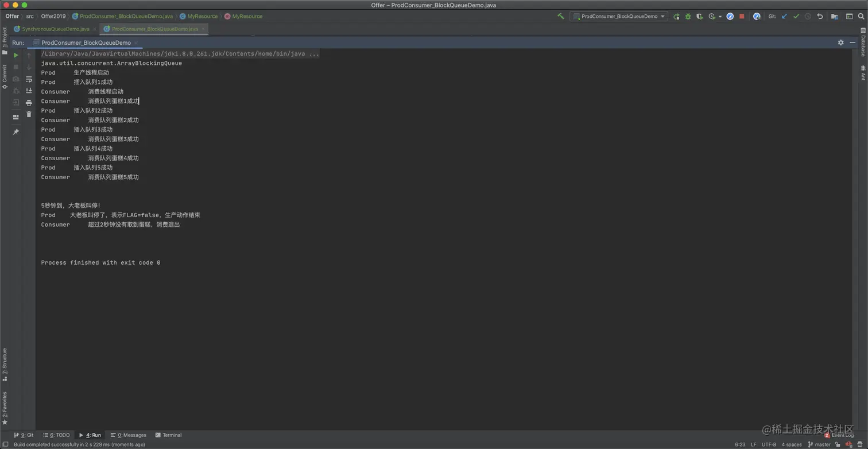Clear console with the trash icon

tap(29, 114)
